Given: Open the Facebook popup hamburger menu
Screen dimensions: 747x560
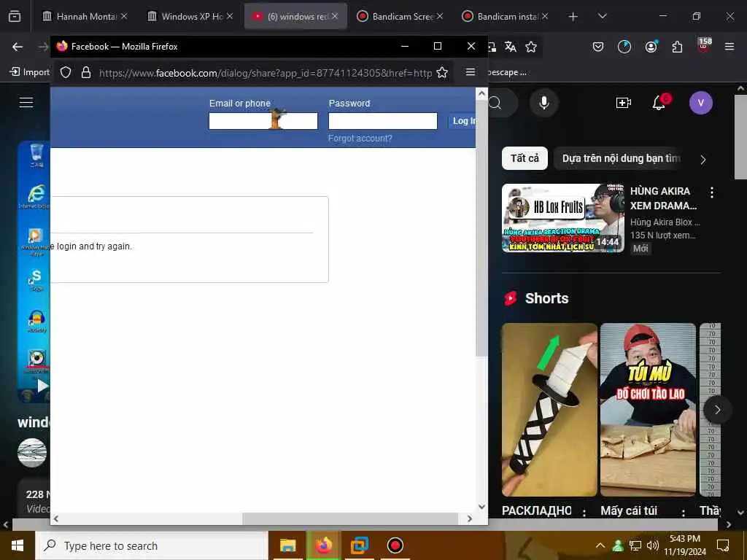Looking at the screenshot, I should click(x=471, y=72).
